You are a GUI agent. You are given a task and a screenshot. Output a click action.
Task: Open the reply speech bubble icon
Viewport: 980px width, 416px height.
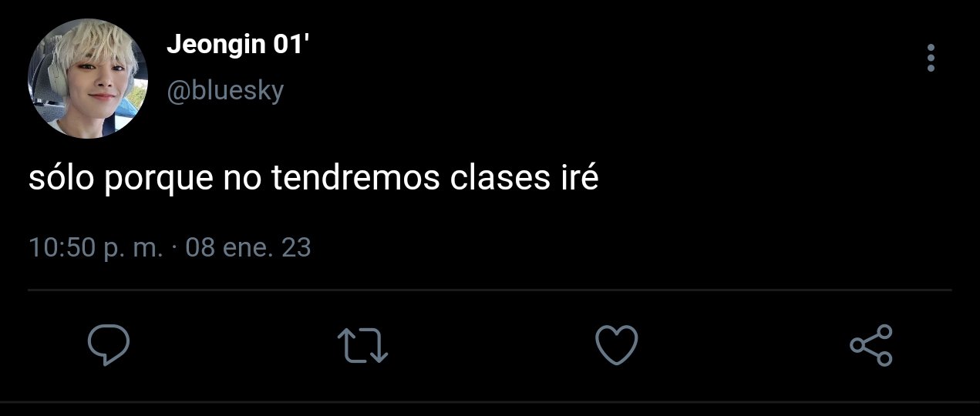coord(108,345)
